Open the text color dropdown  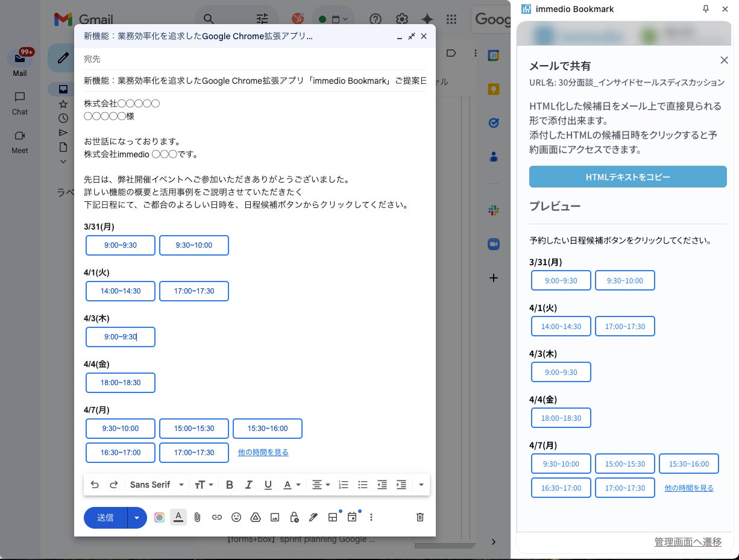(292, 485)
